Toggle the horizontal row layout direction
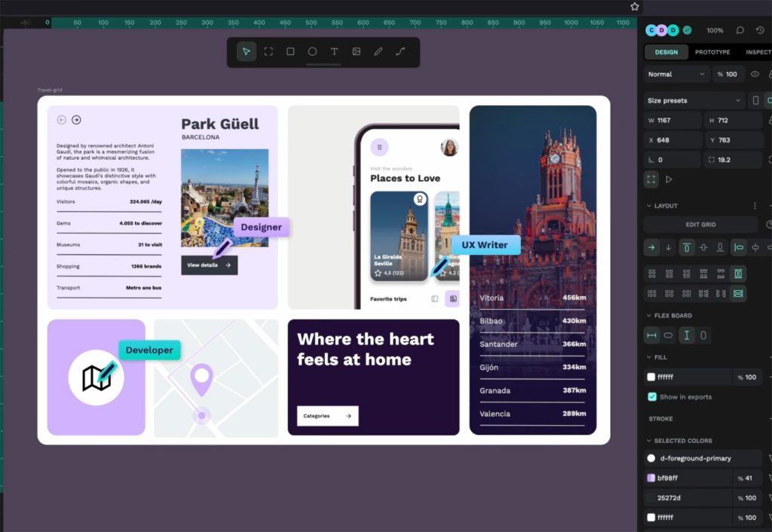 point(651,247)
